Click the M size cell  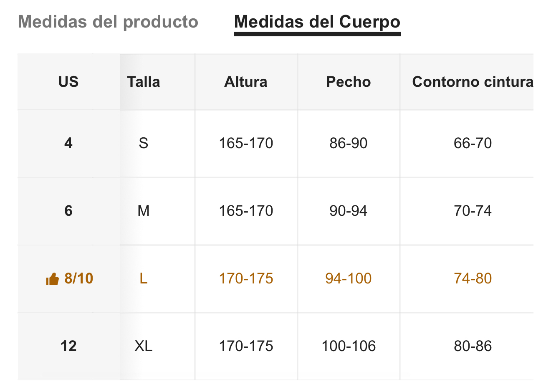click(144, 211)
